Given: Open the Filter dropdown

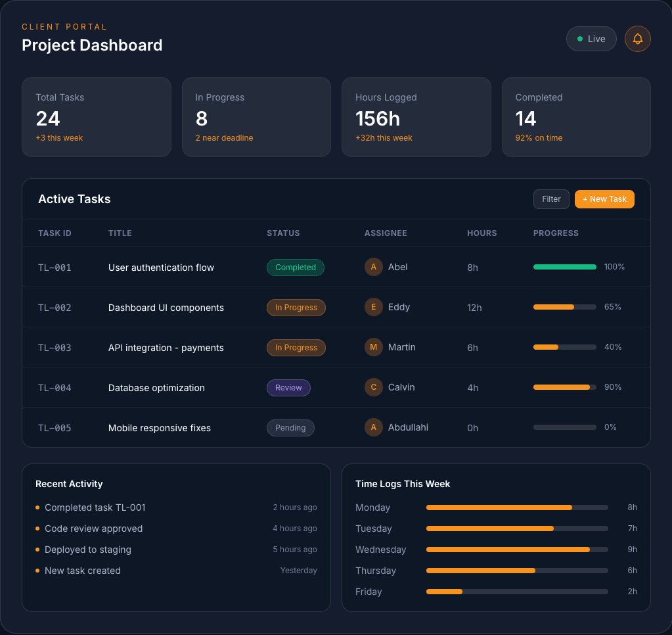Looking at the screenshot, I should tap(551, 199).
